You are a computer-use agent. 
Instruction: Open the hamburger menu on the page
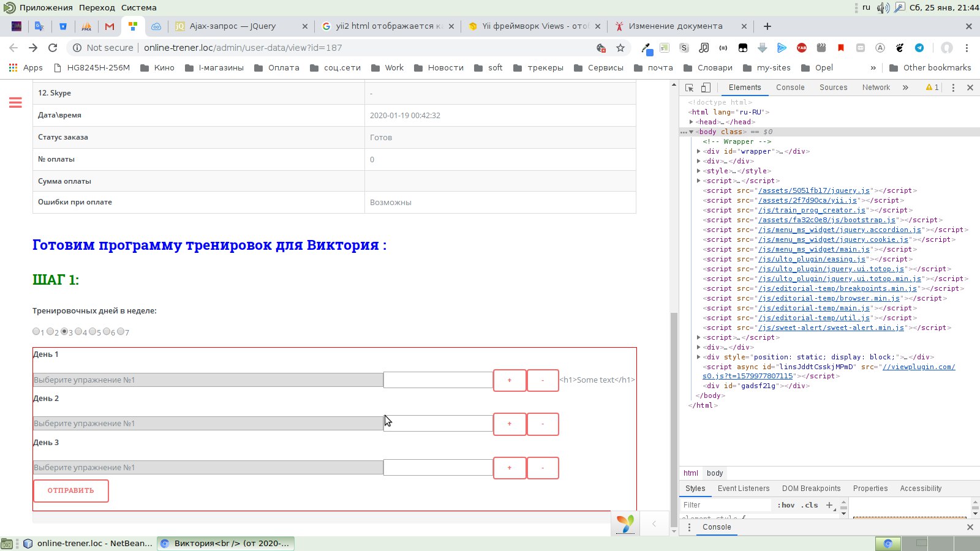(16, 103)
